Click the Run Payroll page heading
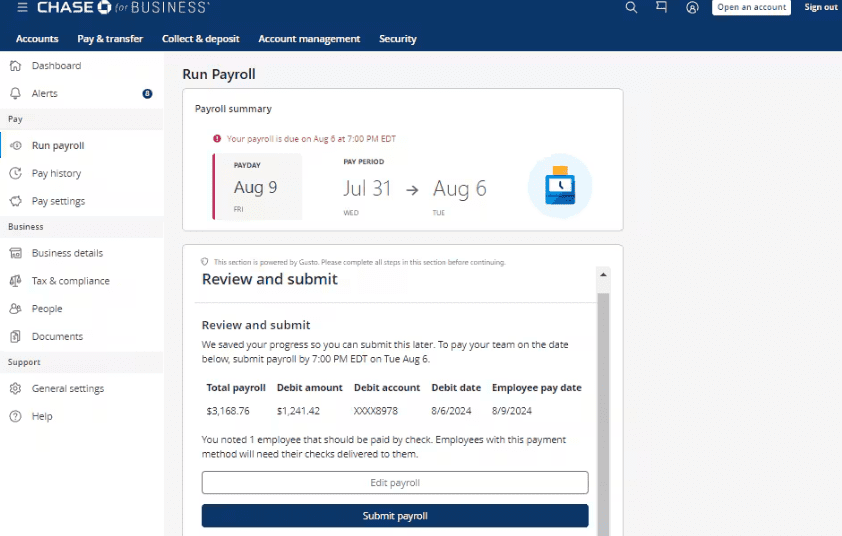 point(219,74)
